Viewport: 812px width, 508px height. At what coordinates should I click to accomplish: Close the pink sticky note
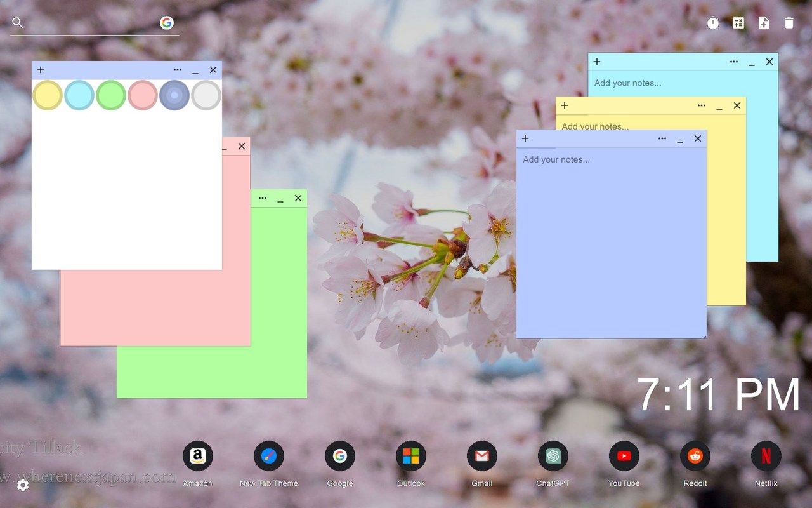tap(242, 146)
